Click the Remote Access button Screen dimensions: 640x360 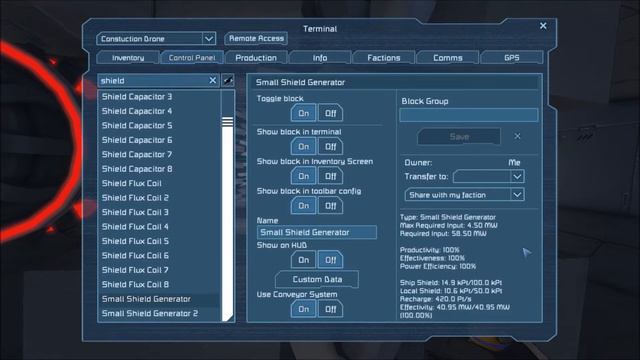[x=256, y=38]
